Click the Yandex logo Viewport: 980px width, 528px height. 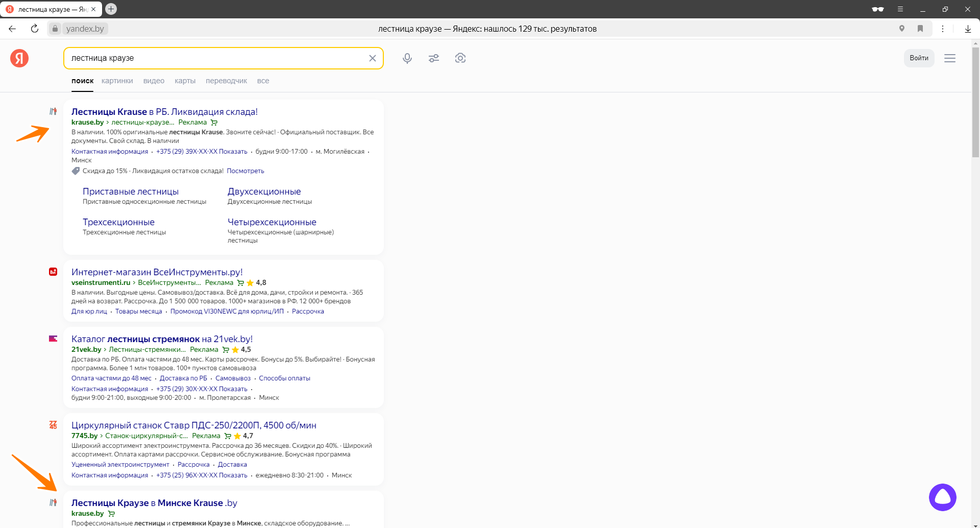[19, 58]
